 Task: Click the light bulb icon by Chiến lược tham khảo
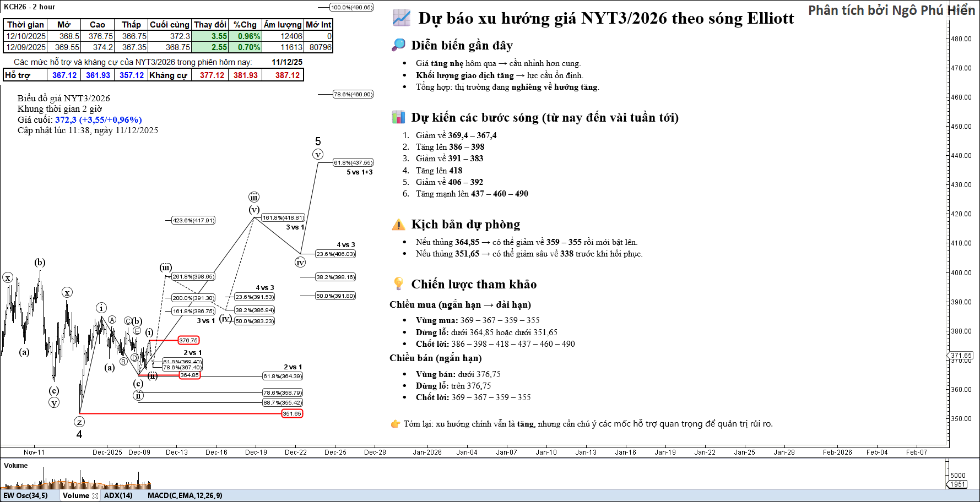tap(398, 284)
